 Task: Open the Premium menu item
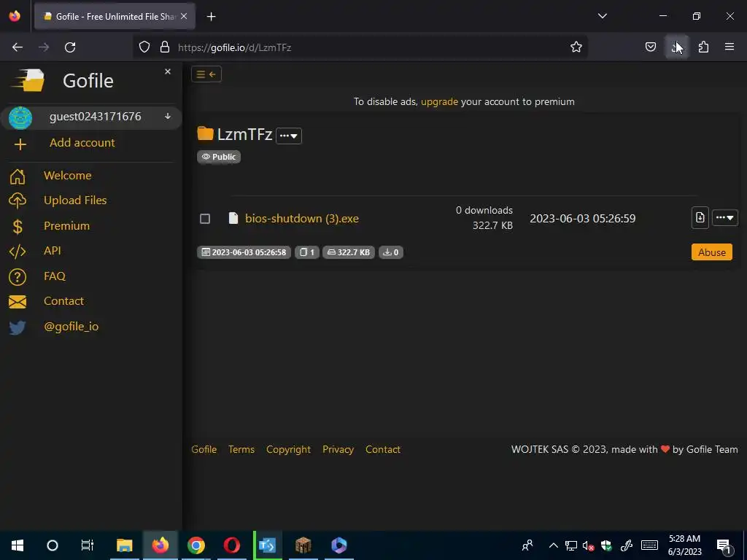point(66,226)
